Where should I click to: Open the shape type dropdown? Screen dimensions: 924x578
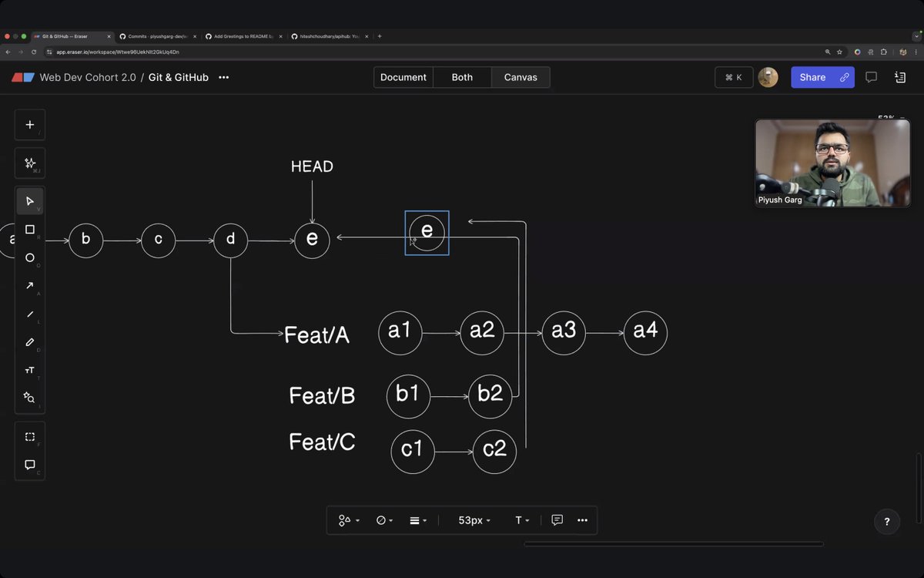pyautogui.click(x=349, y=520)
